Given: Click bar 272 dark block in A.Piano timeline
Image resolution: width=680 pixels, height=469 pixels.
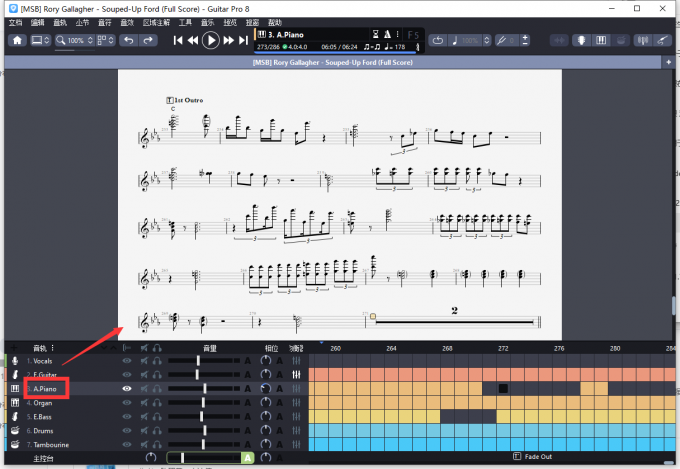Looking at the screenshot, I should 503,388.
